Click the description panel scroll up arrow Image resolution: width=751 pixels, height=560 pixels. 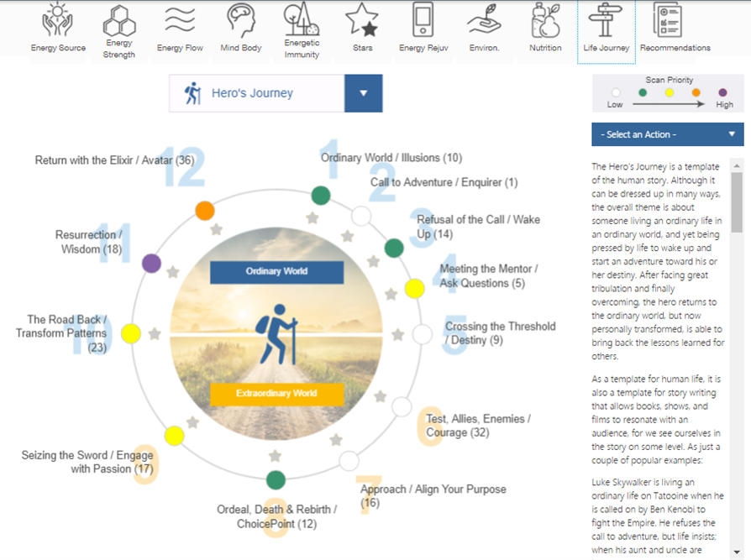tap(737, 165)
